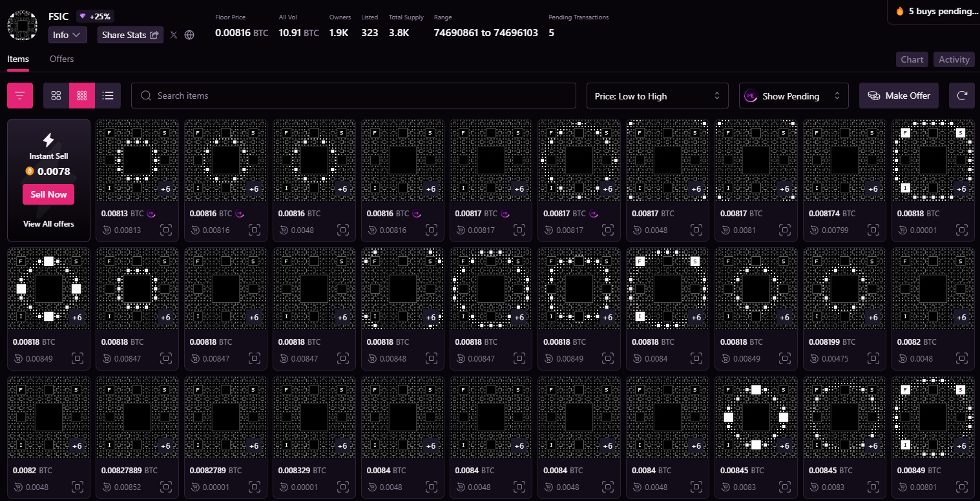Open the Activity tab
The height and width of the screenshot is (501, 980).
tap(954, 59)
